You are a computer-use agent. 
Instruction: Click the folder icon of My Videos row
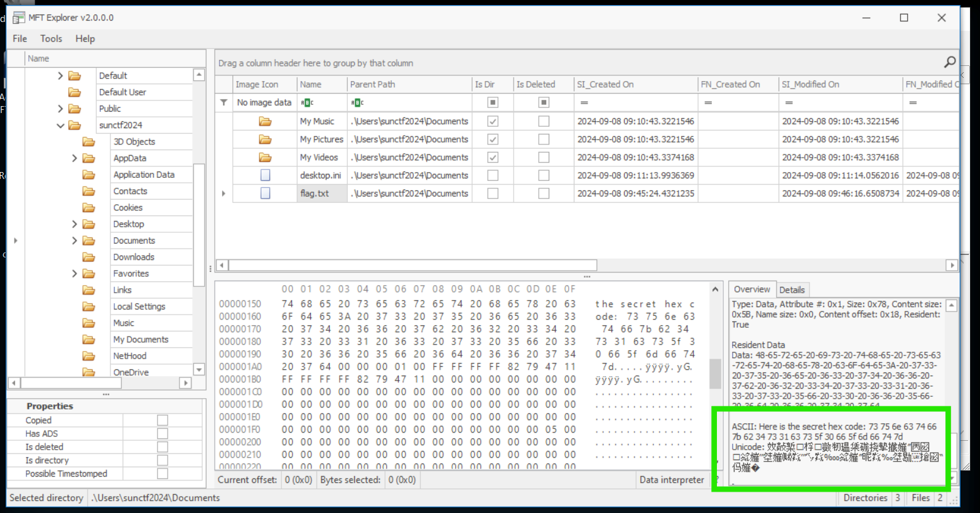[x=265, y=158]
